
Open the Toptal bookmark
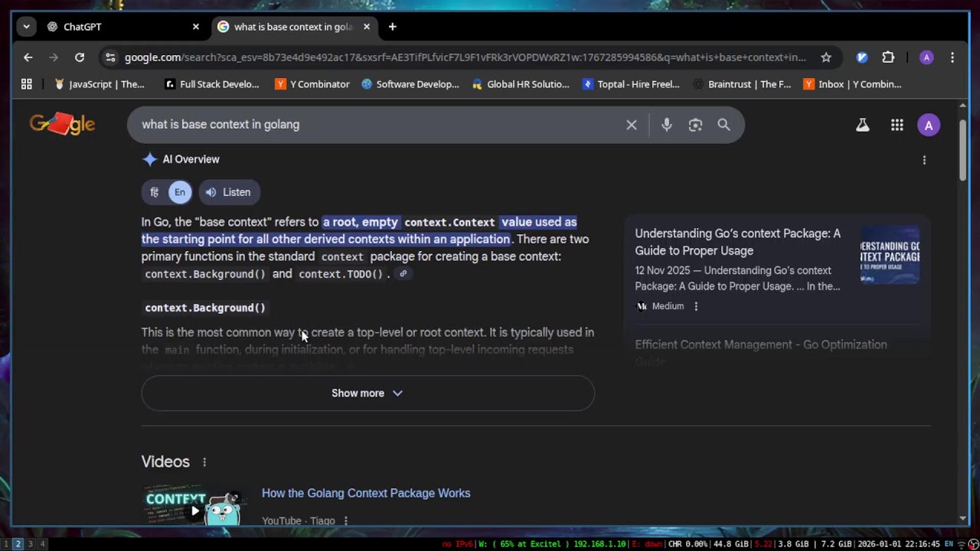pyautogui.click(x=631, y=84)
